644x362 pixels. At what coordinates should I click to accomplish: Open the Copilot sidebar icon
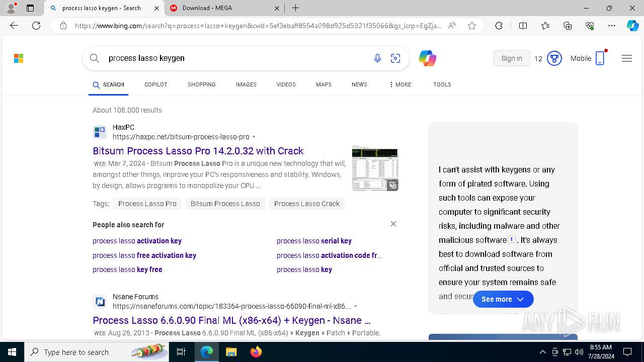[632, 26]
